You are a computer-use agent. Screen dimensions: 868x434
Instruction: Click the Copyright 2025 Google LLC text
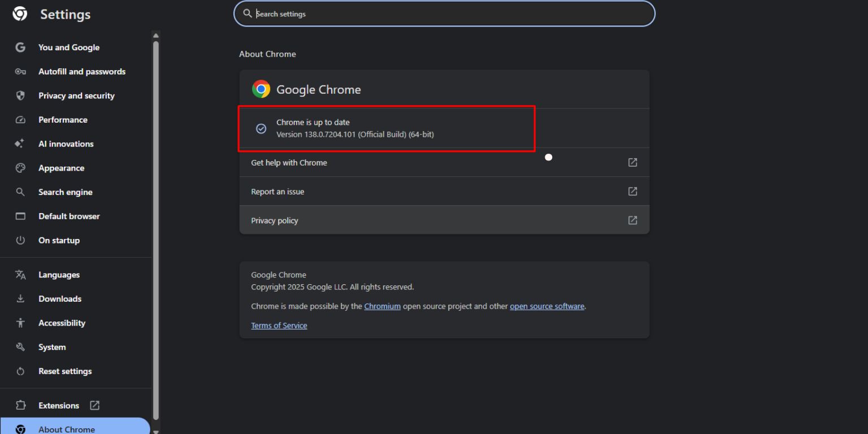[332, 287]
